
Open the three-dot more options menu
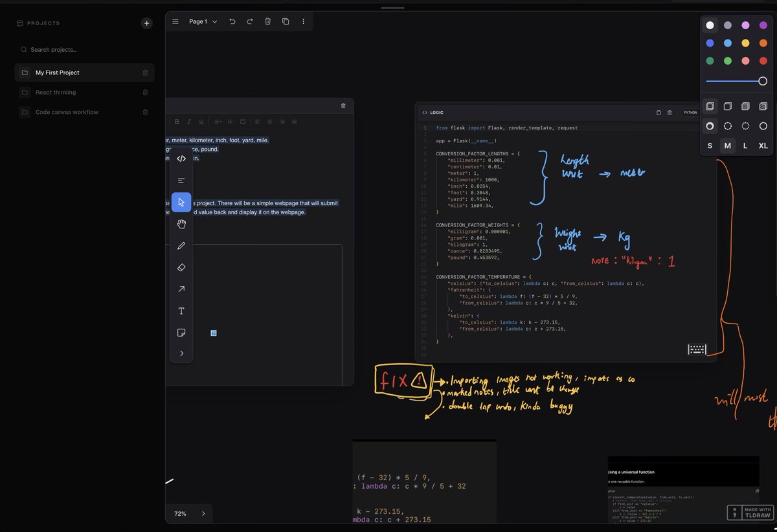(303, 21)
